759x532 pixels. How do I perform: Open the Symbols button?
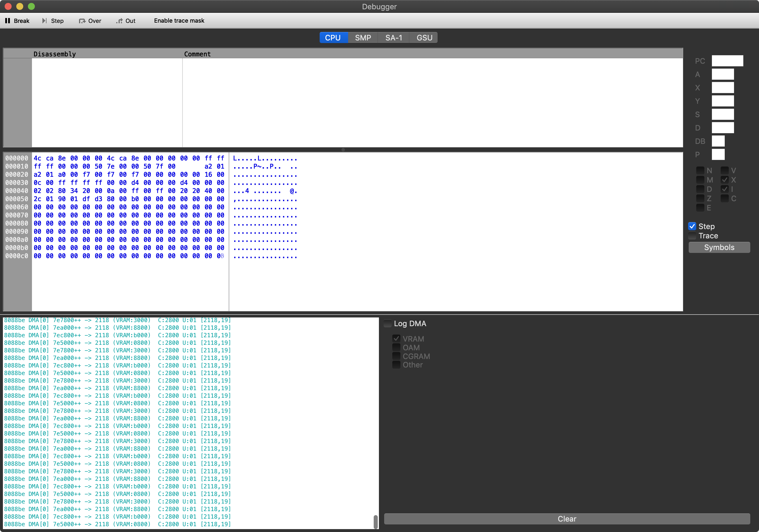pos(719,247)
